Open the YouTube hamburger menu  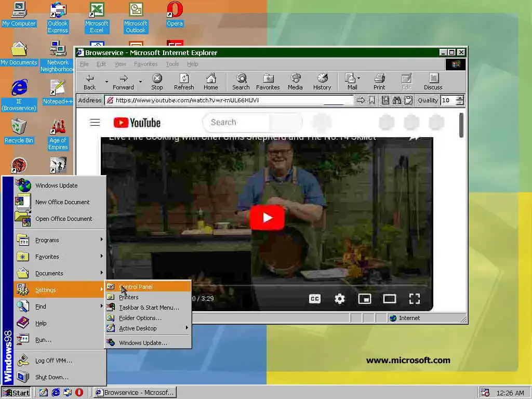pyautogui.click(x=95, y=123)
